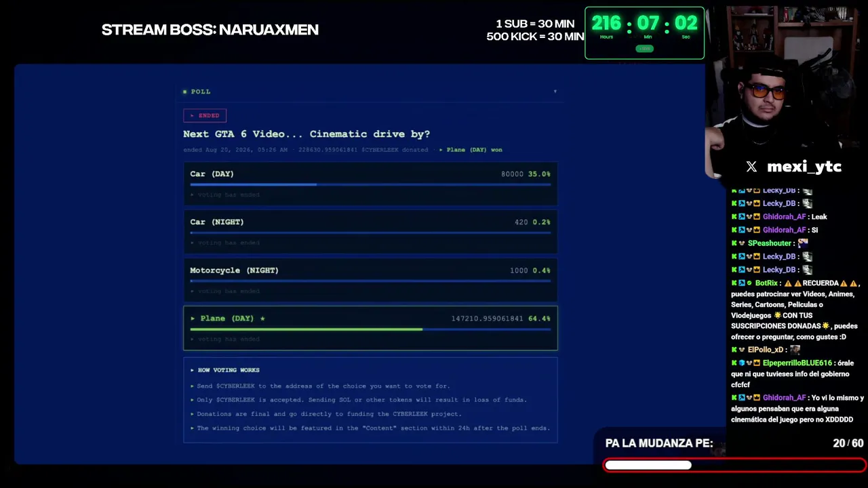Click the 64.4% percentage for Plane (DAY)
868x488 pixels.
point(539,319)
